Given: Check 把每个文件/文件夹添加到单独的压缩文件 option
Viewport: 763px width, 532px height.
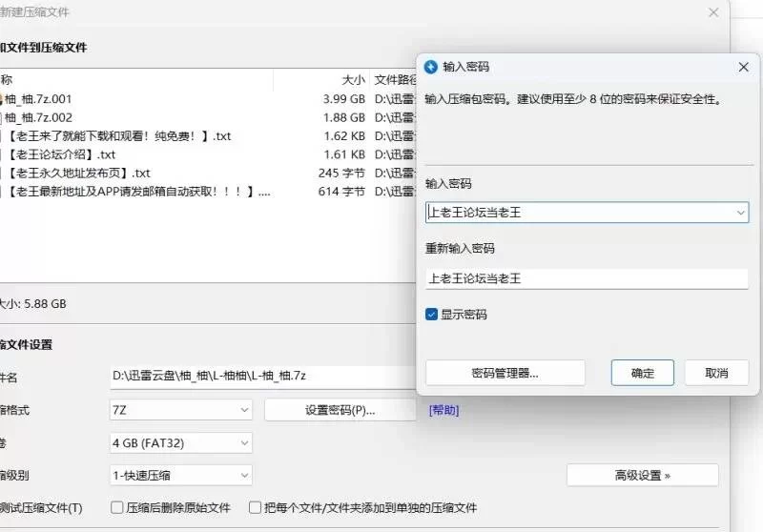Looking at the screenshot, I should [x=255, y=507].
